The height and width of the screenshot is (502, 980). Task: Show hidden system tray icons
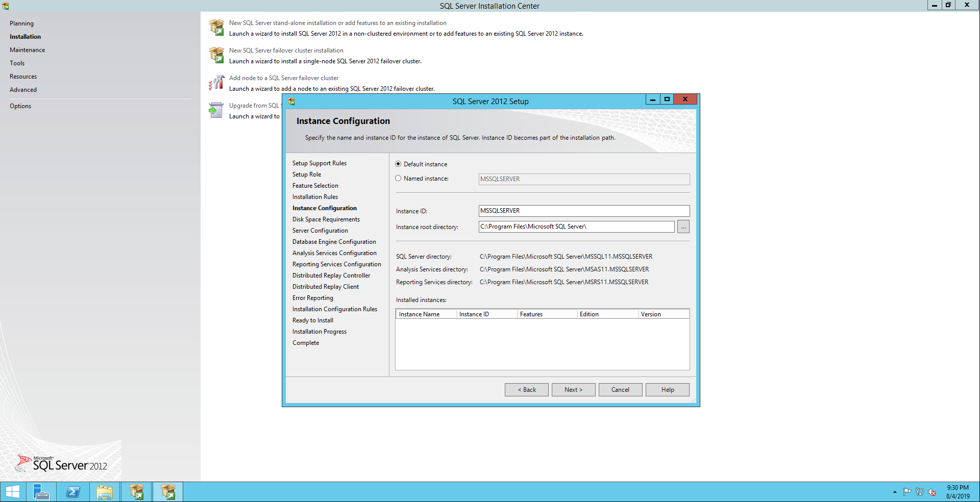click(895, 492)
